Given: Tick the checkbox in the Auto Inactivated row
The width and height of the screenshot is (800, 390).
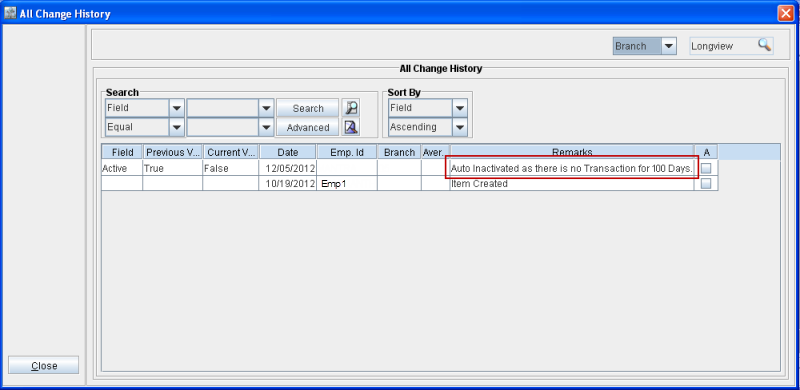Looking at the screenshot, I should 706,168.
